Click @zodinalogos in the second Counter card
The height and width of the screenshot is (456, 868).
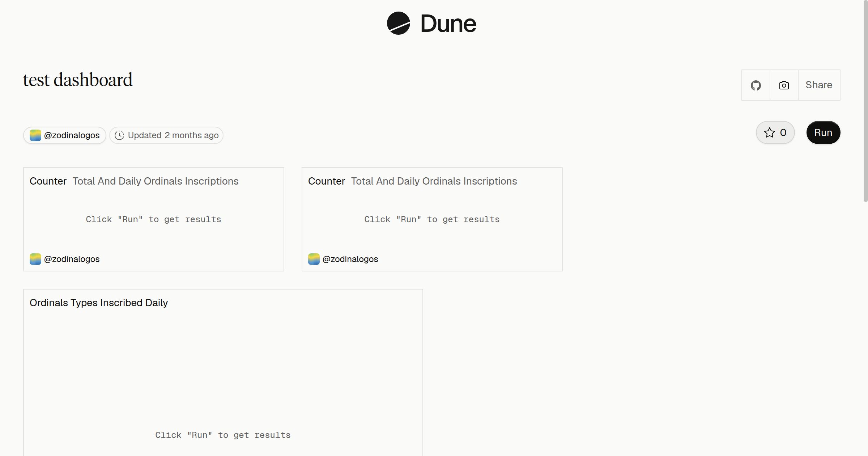click(350, 259)
